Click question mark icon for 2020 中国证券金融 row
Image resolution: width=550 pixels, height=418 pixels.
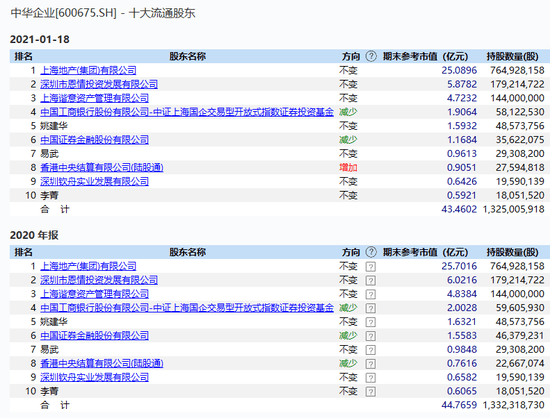[370, 336]
